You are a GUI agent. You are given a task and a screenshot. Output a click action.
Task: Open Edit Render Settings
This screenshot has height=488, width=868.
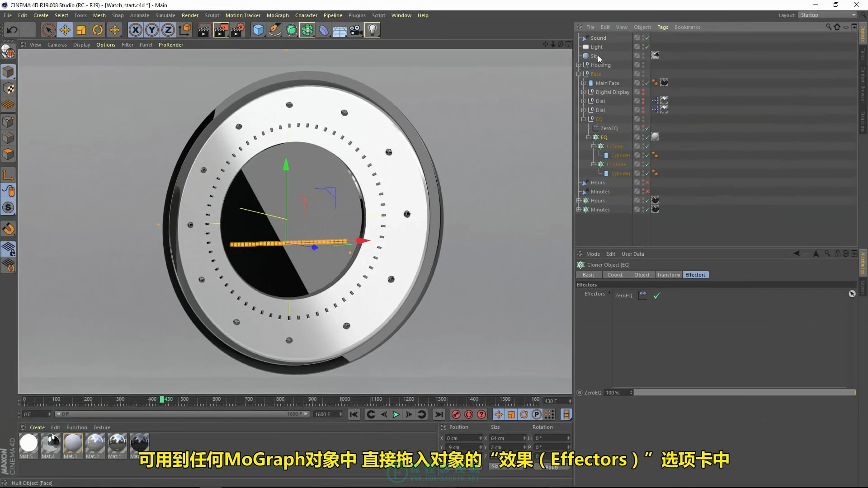[238, 30]
